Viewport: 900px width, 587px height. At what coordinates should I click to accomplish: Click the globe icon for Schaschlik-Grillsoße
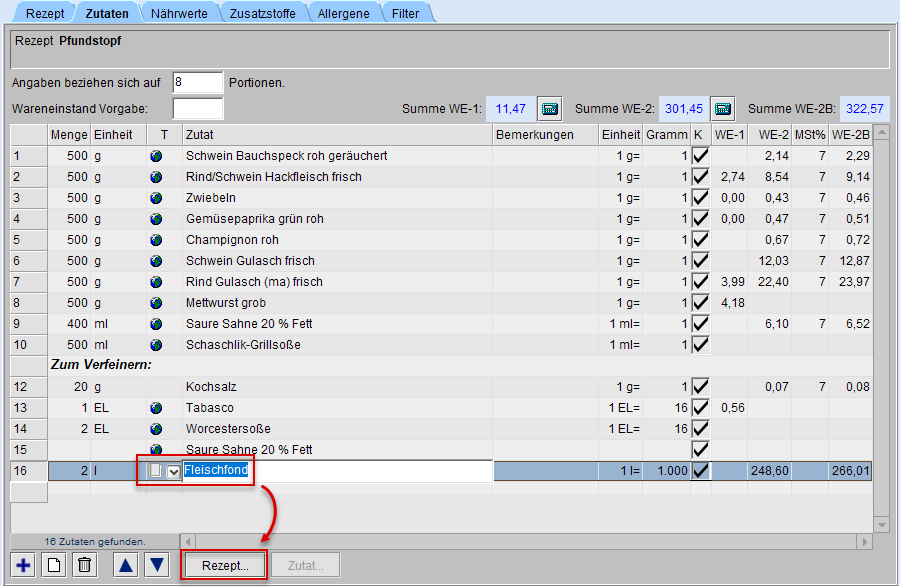tap(156, 345)
